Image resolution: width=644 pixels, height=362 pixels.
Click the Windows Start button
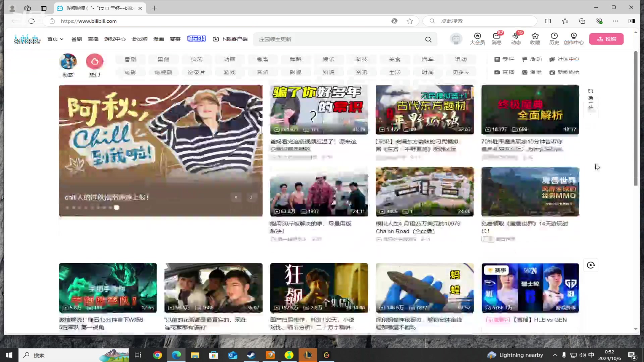tap(9, 355)
